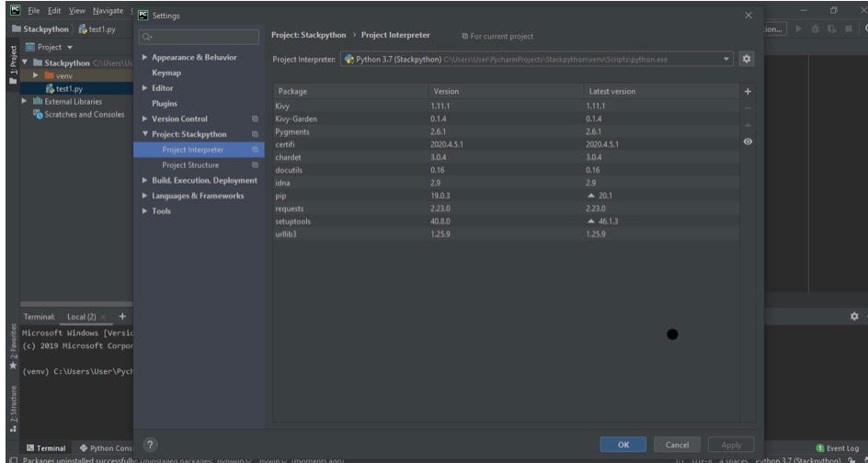Select the Local (2) terminal tab
The width and height of the screenshot is (868, 463).
pyautogui.click(x=81, y=317)
